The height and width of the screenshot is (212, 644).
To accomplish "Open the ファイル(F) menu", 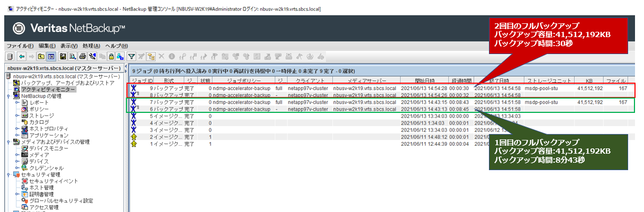I will (x=20, y=46).
